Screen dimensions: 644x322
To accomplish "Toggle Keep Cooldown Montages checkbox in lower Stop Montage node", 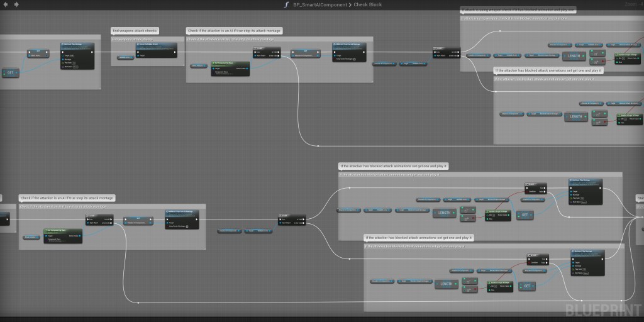I will [x=187, y=226].
